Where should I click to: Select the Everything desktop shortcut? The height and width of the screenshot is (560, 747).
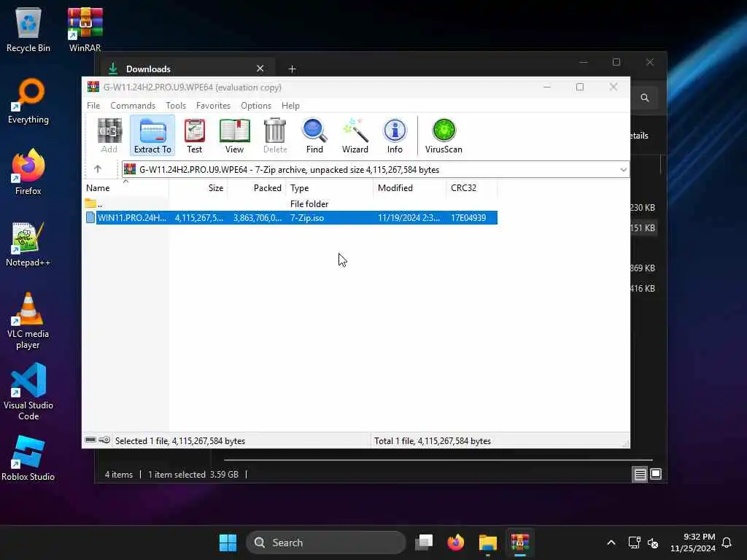pos(28,101)
